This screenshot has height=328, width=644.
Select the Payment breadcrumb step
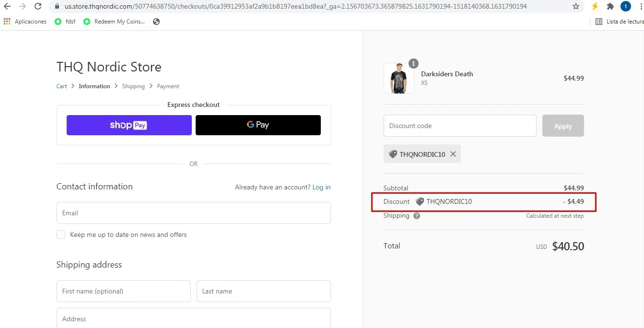pos(168,86)
